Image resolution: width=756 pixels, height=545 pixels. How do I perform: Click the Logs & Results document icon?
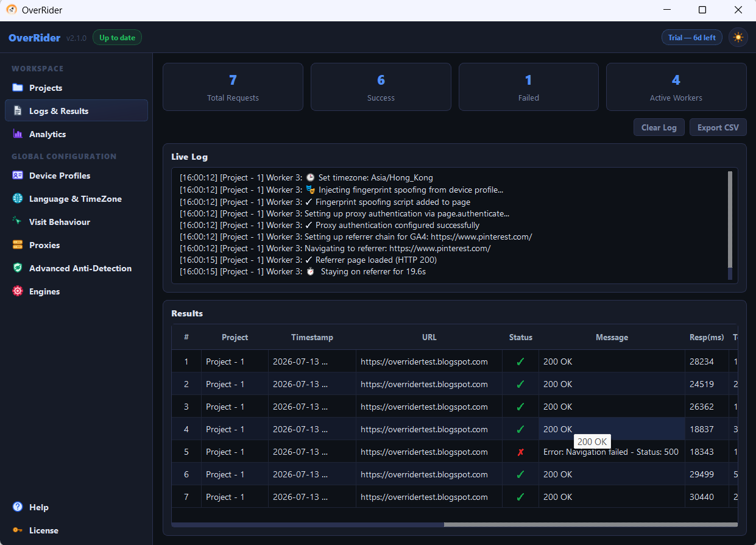[18, 111]
